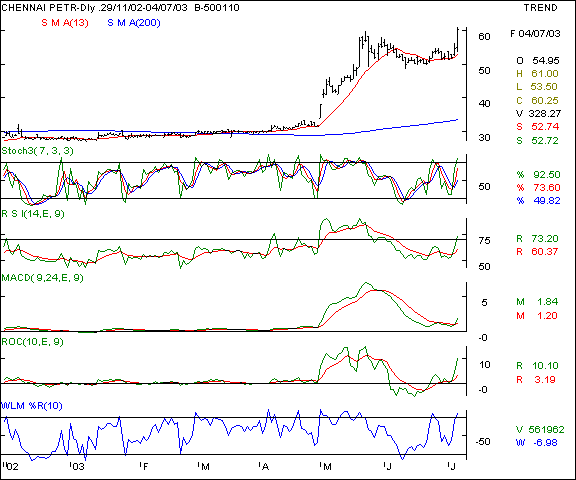Click the volume figure 561962
This screenshot has height=480, width=576.
(547, 430)
